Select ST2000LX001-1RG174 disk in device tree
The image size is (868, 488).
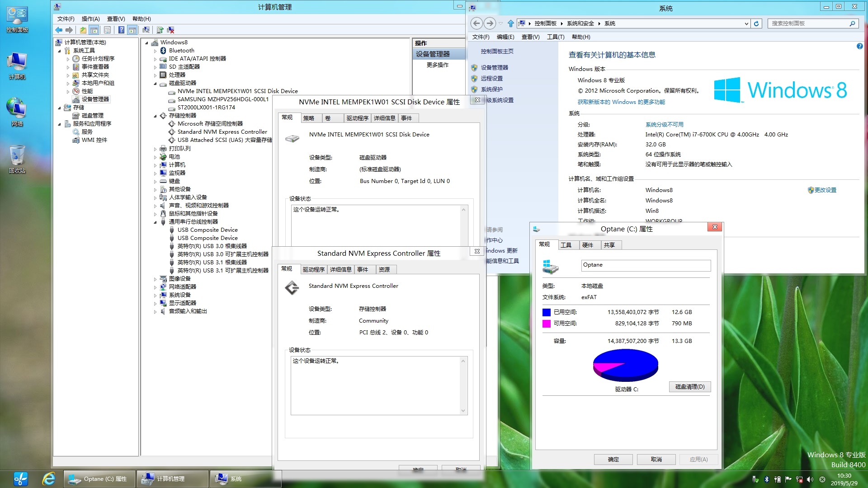206,108
